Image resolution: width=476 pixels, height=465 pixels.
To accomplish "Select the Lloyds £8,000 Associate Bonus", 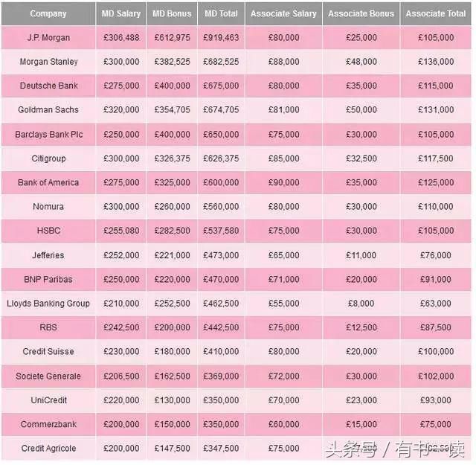I will tap(361, 304).
